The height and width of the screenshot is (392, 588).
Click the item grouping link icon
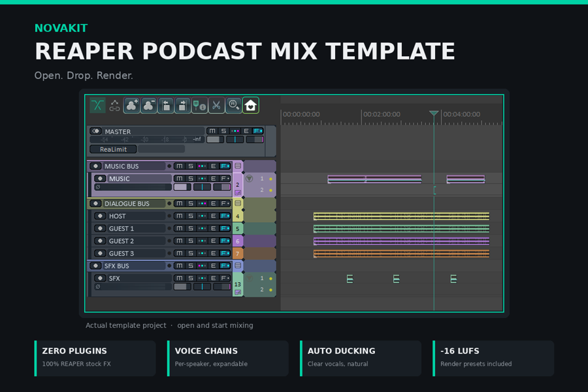pos(114,105)
